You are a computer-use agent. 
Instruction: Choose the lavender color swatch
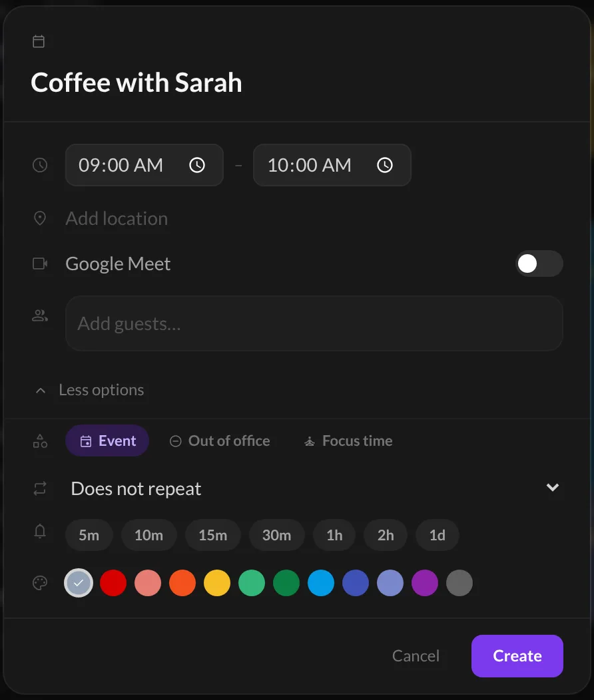point(390,583)
